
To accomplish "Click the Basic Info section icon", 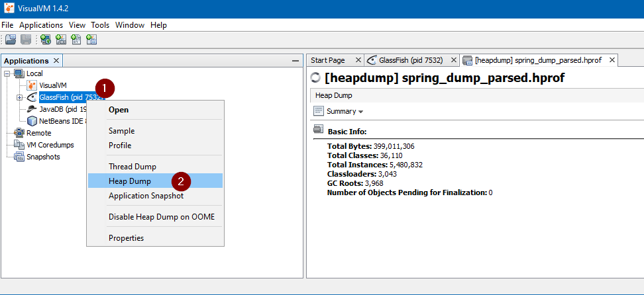I will click(318, 130).
